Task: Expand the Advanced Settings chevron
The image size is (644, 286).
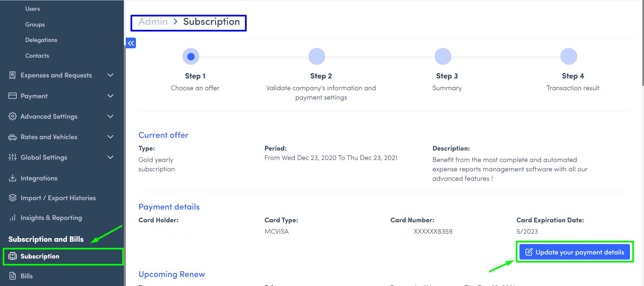Action: tap(110, 116)
